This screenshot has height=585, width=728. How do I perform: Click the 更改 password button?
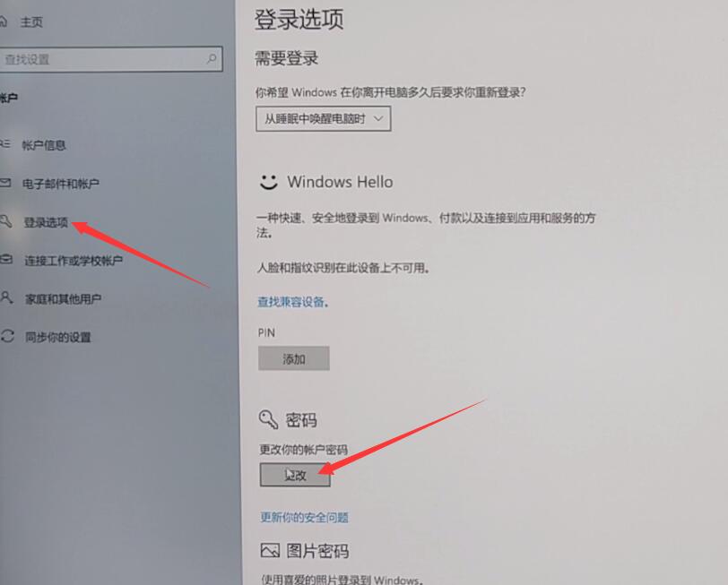tap(295, 475)
